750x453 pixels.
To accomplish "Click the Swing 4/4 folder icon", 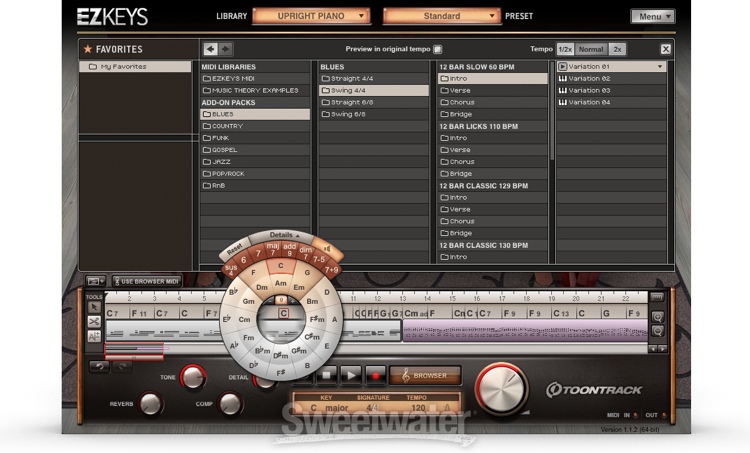I will pyautogui.click(x=326, y=90).
